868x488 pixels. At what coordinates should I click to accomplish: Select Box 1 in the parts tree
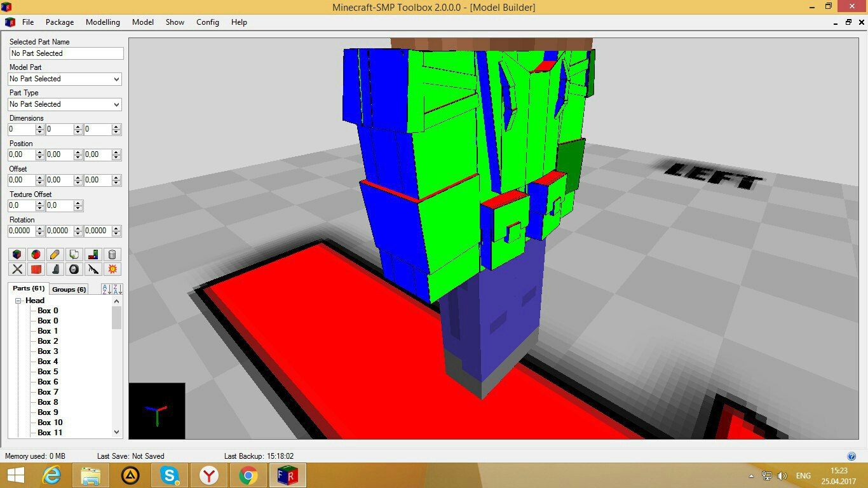click(x=48, y=331)
